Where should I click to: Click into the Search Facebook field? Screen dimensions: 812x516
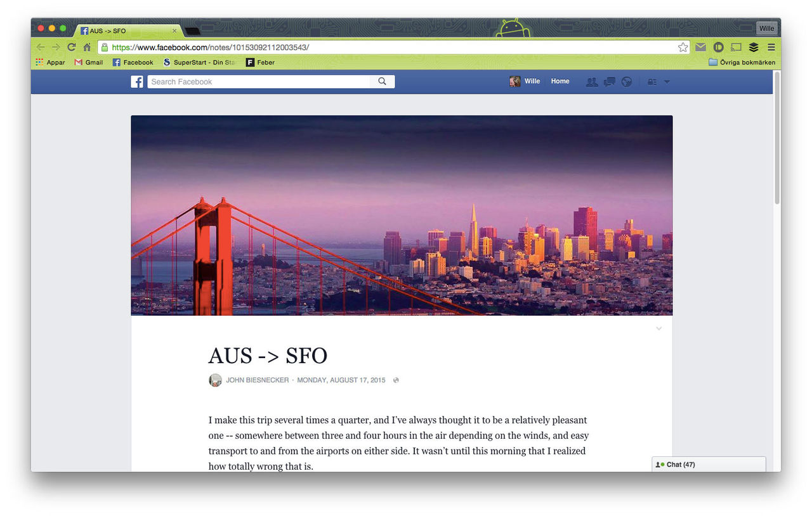pyautogui.click(x=259, y=82)
